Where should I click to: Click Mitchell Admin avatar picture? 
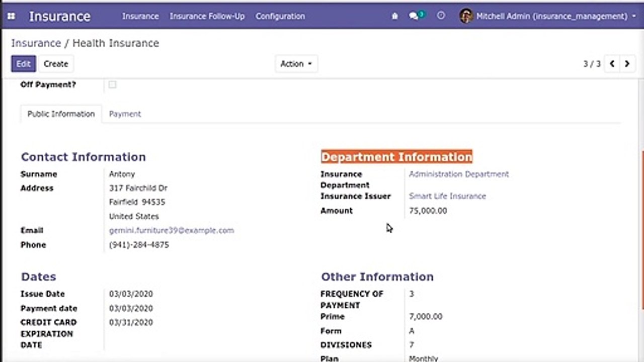click(466, 16)
